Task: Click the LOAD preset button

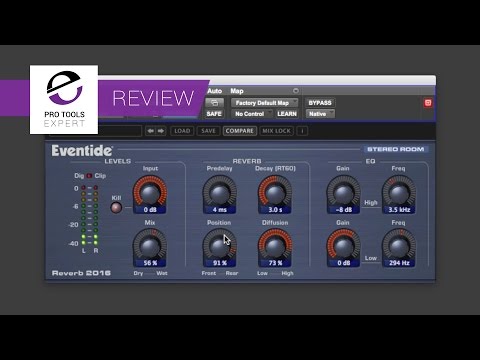Action: point(182,131)
